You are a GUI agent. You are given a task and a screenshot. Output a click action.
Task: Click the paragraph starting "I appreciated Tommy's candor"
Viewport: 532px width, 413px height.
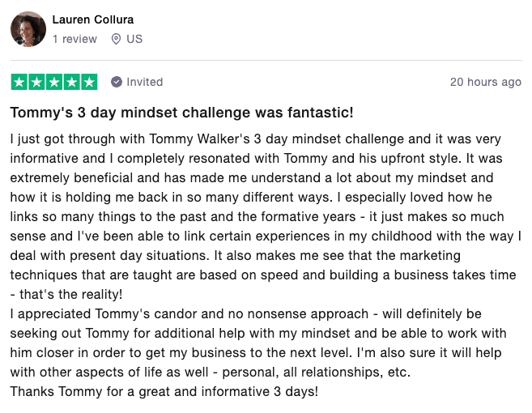[258, 343]
